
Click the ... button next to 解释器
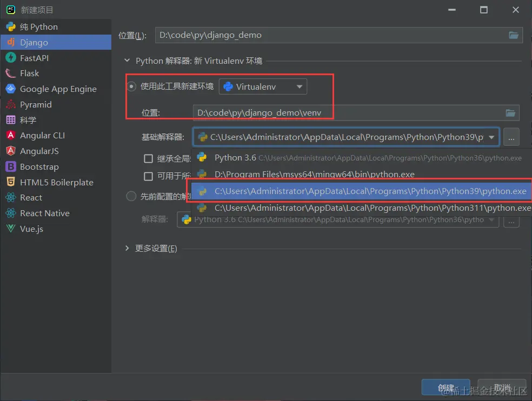coord(511,220)
